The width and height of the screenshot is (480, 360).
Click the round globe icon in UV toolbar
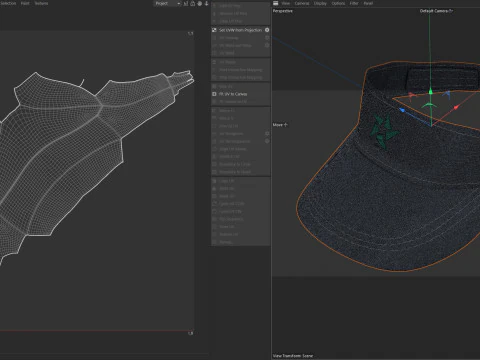pyautogui.click(x=200, y=3)
